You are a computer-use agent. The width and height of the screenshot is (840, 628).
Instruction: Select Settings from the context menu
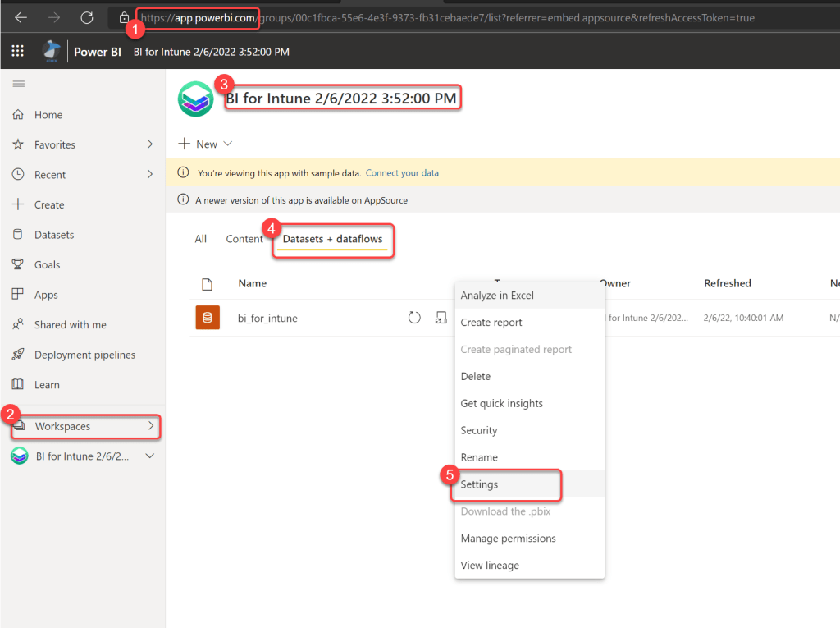pyautogui.click(x=479, y=484)
